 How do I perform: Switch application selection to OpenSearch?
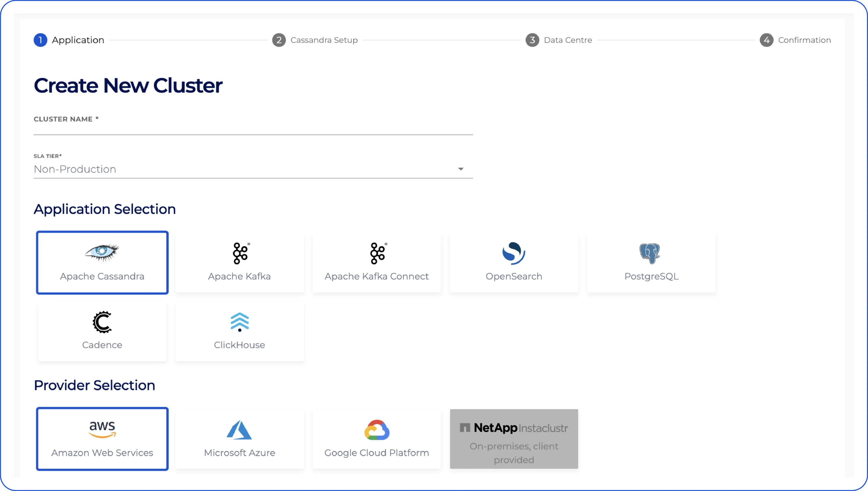point(513,262)
